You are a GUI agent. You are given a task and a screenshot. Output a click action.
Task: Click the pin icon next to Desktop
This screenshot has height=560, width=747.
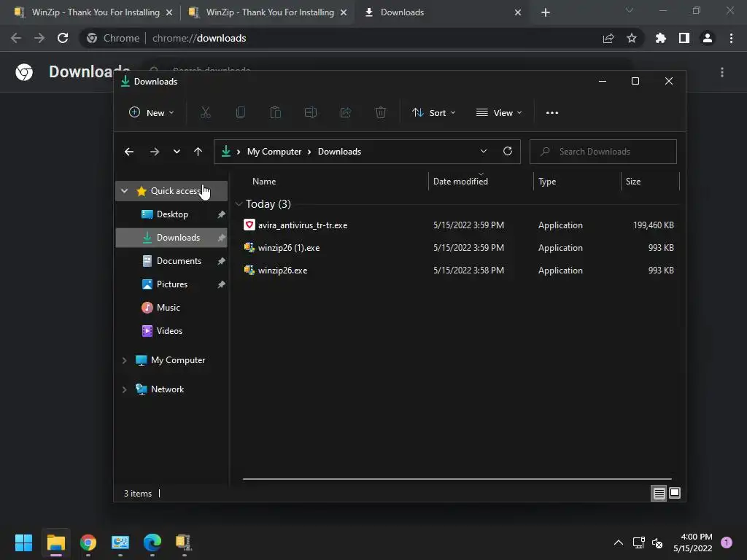pos(221,214)
